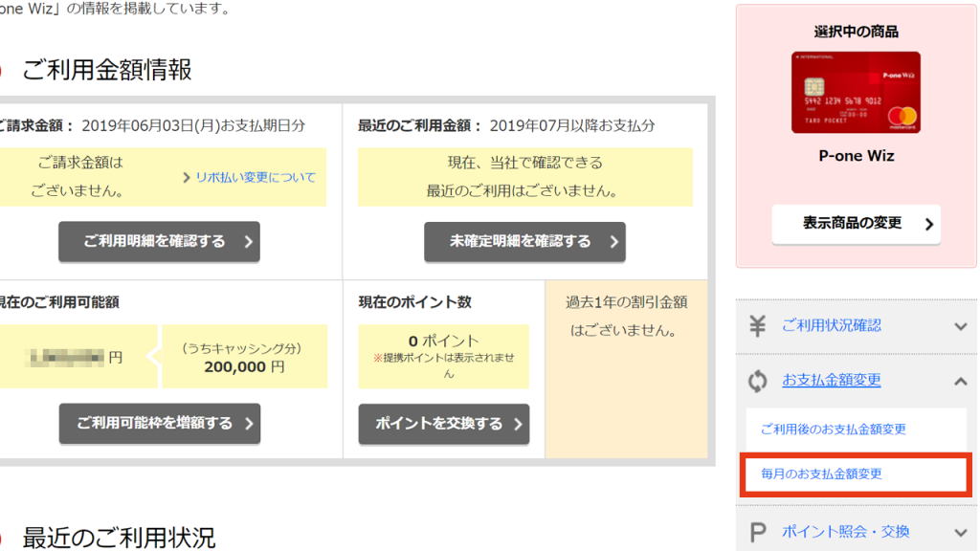Open the リボ払い変更について link

click(256, 177)
